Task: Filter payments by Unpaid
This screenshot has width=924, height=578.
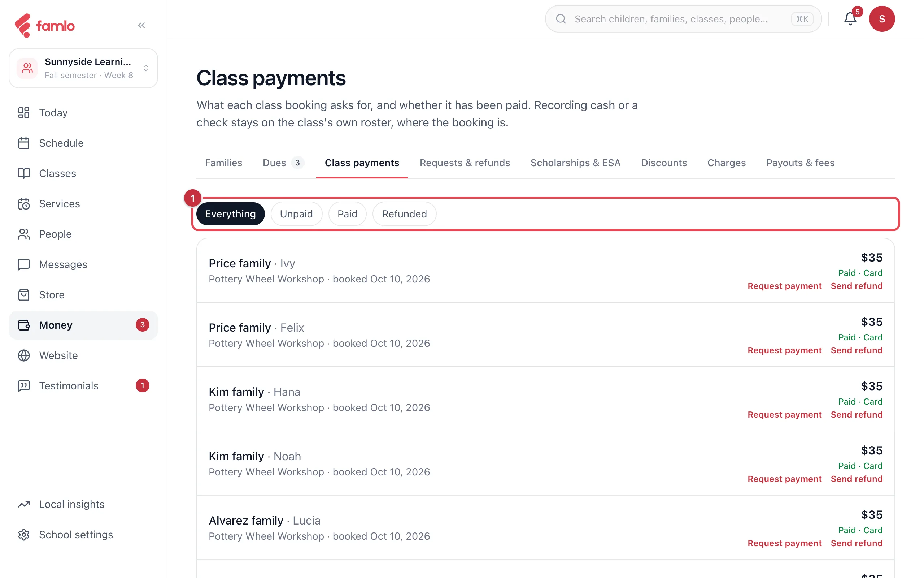Action: click(x=296, y=214)
